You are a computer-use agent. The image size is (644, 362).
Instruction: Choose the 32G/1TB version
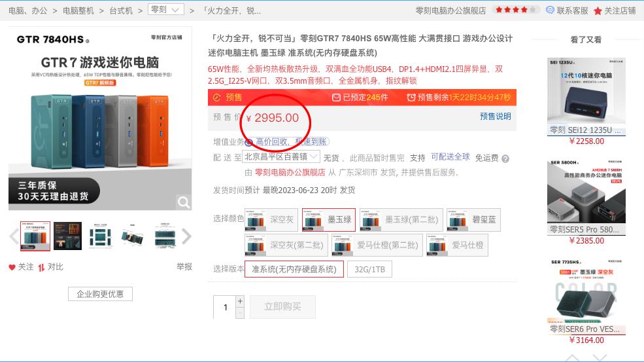369,269
